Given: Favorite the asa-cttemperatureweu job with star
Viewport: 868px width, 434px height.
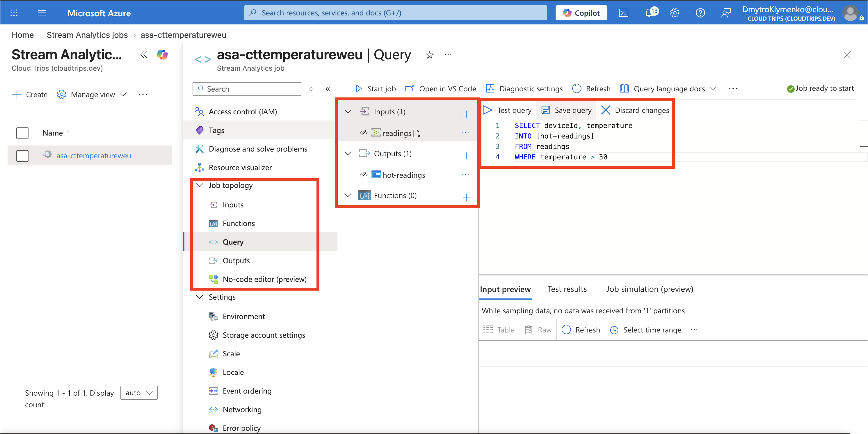Looking at the screenshot, I should [429, 55].
